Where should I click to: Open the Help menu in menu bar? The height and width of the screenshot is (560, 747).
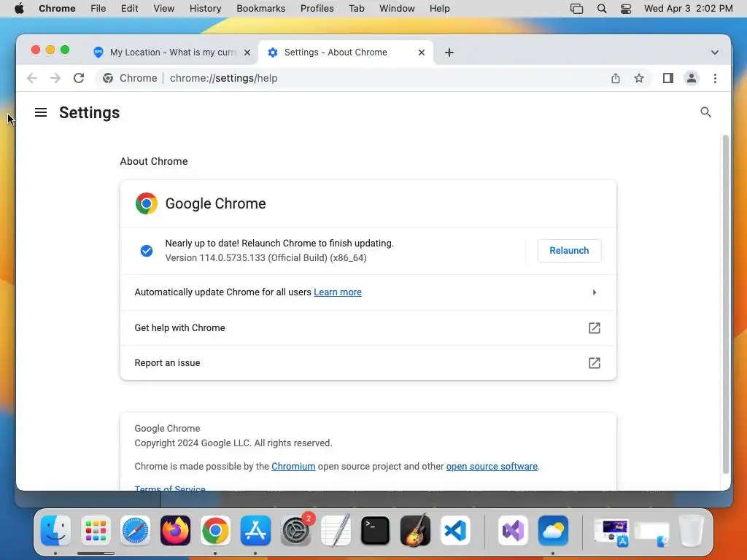coord(439,9)
